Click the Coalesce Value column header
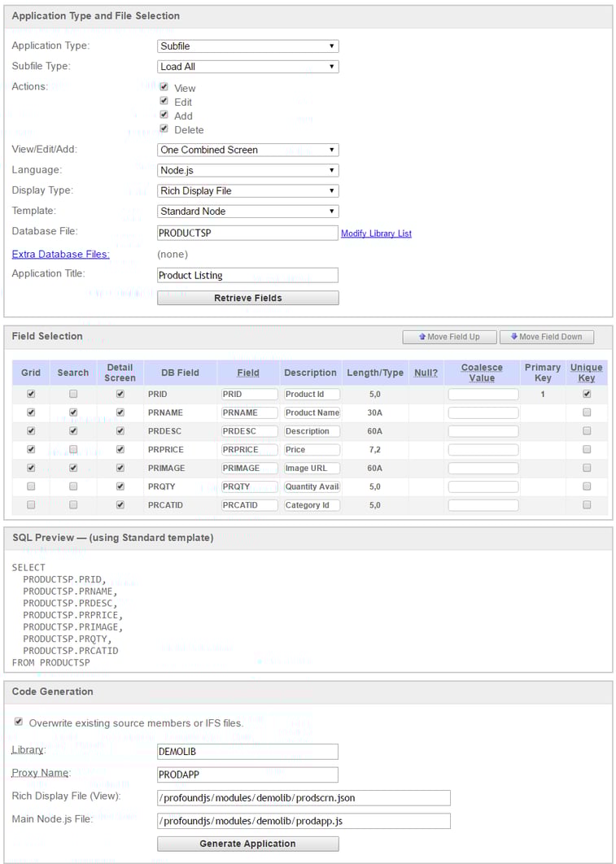Image resolution: width=616 pixels, height=864 pixels. point(482,373)
